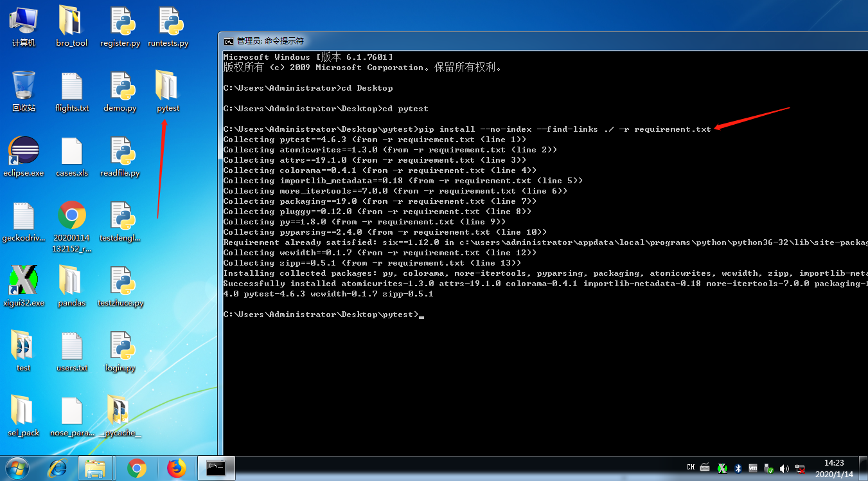Screen dimensions: 868x481
Task: Select cases.xls file icon
Action: [x=71, y=156]
